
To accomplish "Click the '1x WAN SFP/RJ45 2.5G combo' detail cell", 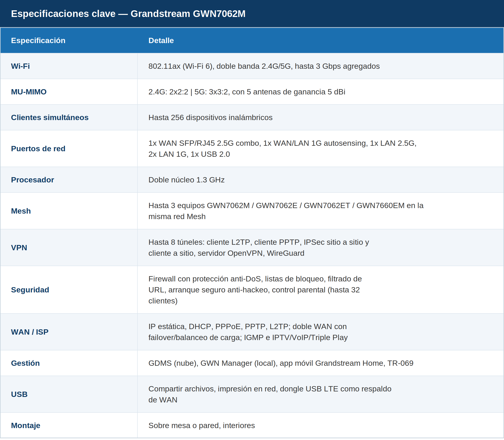I will [x=320, y=148].
